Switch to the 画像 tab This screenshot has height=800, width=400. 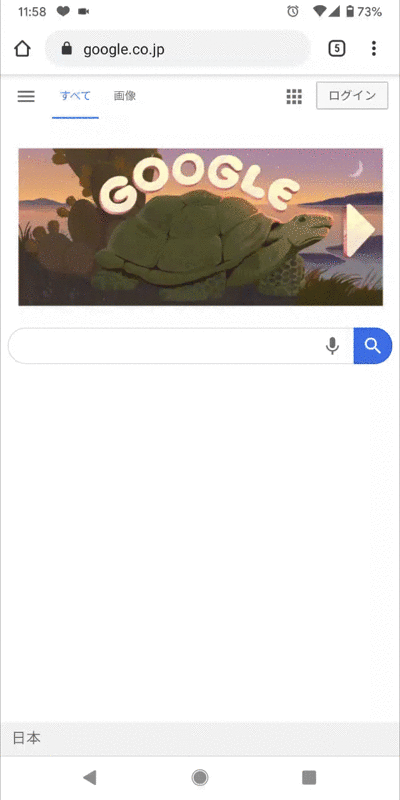click(x=124, y=96)
